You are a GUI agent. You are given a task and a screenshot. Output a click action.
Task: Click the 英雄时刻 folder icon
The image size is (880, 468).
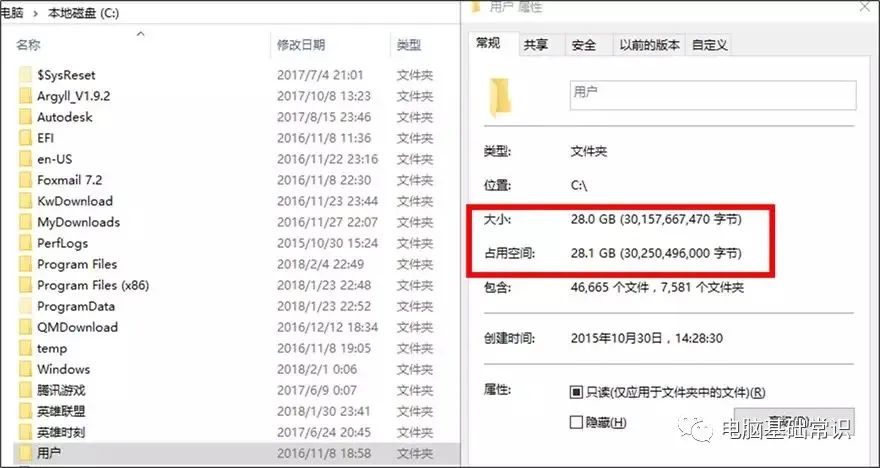coord(25,432)
